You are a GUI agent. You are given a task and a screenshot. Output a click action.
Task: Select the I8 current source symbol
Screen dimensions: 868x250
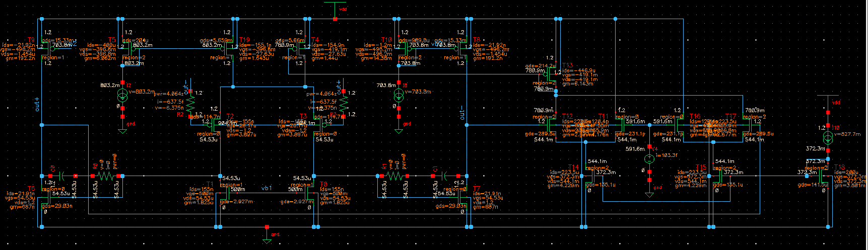[398, 95]
